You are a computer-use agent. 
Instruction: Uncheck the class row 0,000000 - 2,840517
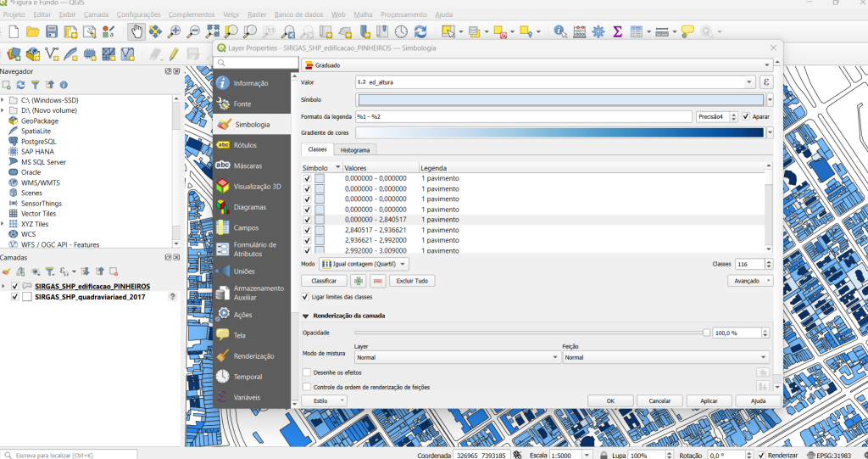tap(307, 220)
